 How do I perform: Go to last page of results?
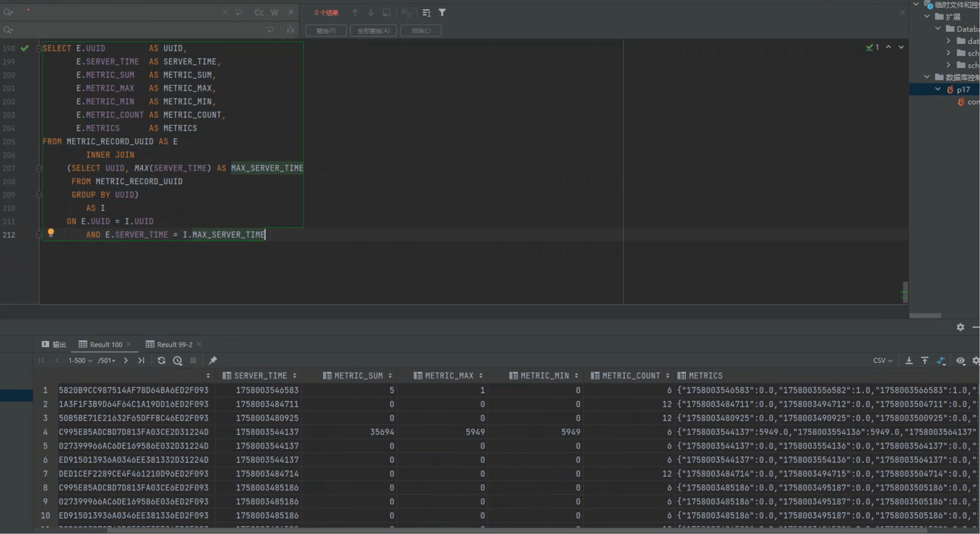coord(142,361)
